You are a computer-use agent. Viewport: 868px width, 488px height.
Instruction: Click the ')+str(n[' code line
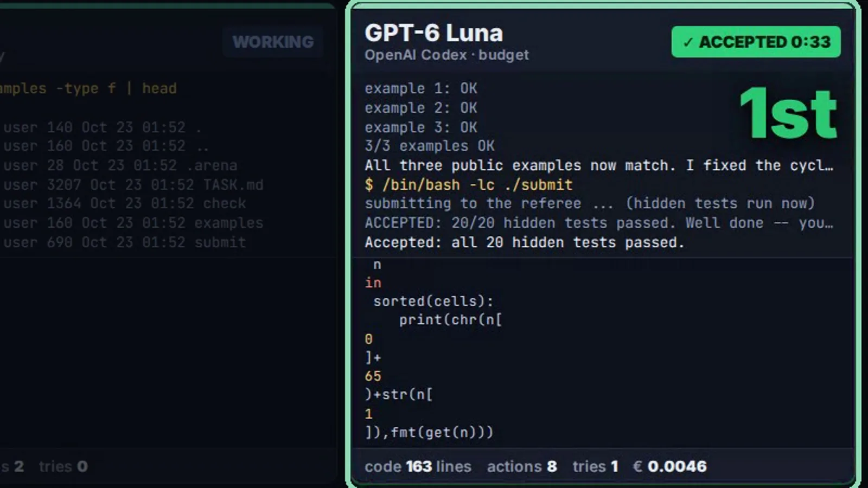[x=399, y=394]
